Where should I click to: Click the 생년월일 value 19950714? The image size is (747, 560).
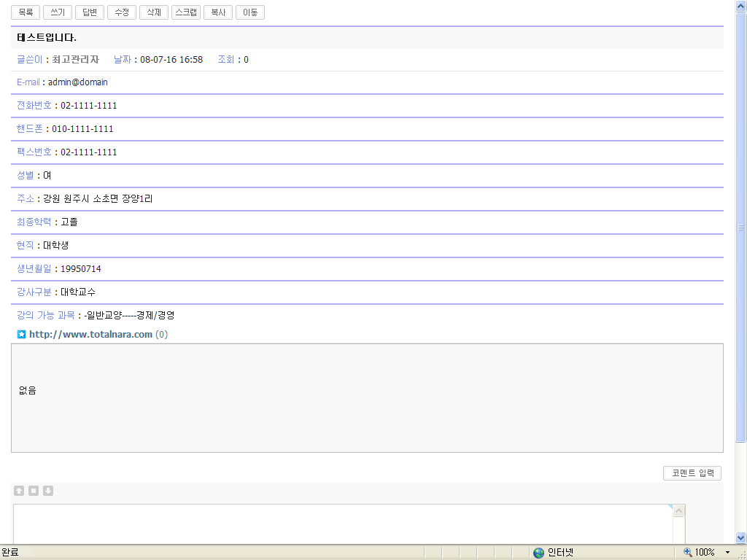(x=81, y=269)
